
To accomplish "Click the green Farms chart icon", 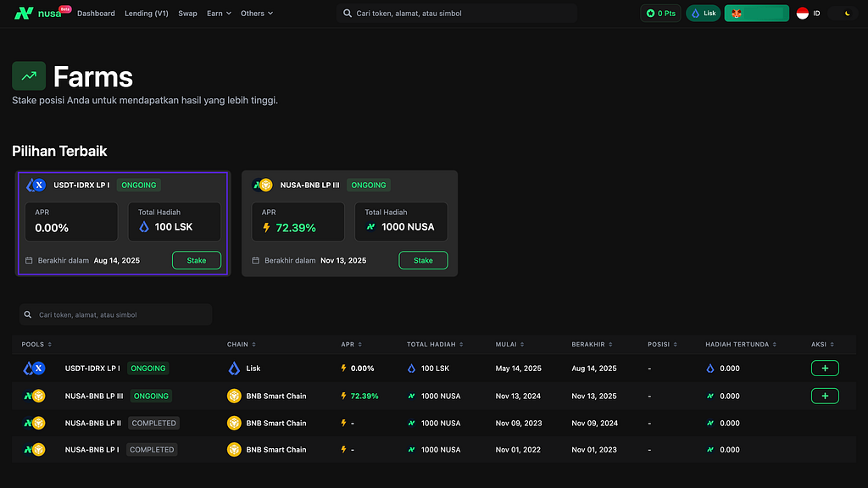I will [29, 75].
